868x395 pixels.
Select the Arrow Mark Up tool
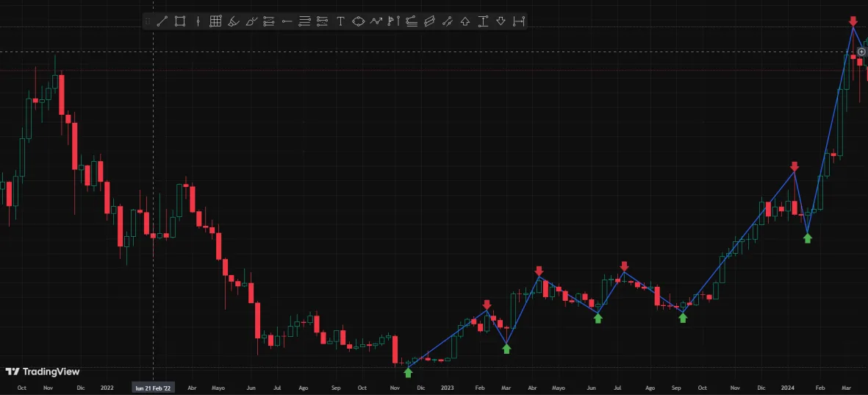point(465,21)
